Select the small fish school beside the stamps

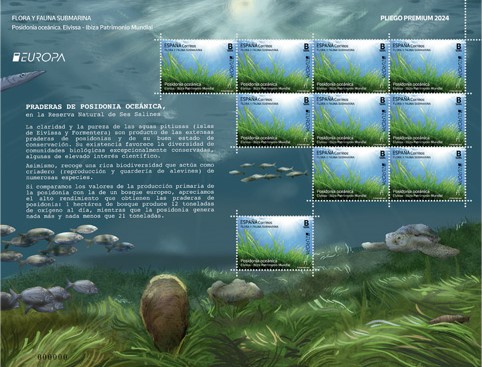tap(268, 172)
